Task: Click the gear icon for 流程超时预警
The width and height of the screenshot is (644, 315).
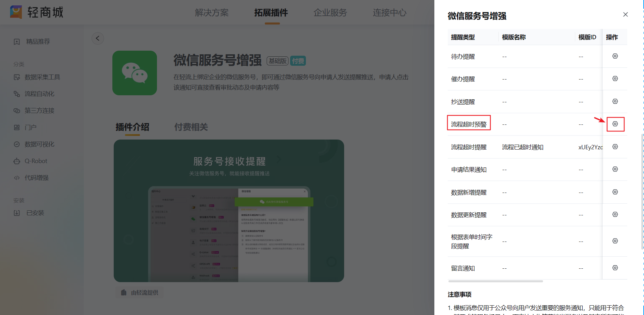Action: tap(615, 124)
